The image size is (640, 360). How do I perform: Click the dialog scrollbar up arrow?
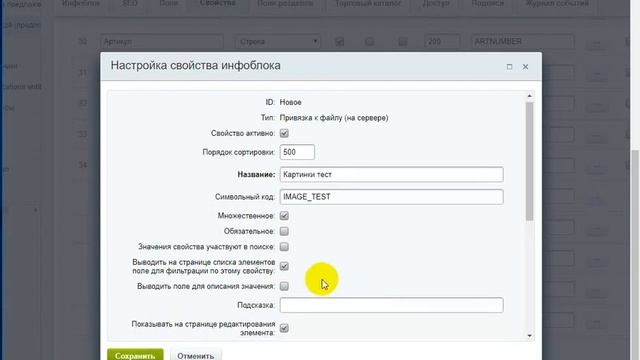pyautogui.click(x=529, y=96)
